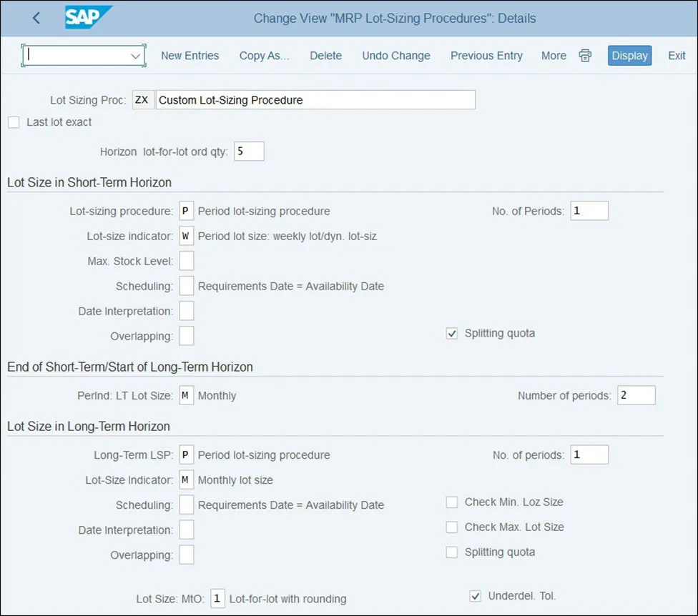Uncheck the short-term Splitting quota checkbox
The height and width of the screenshot is (616, 698).
pos(452,334)
